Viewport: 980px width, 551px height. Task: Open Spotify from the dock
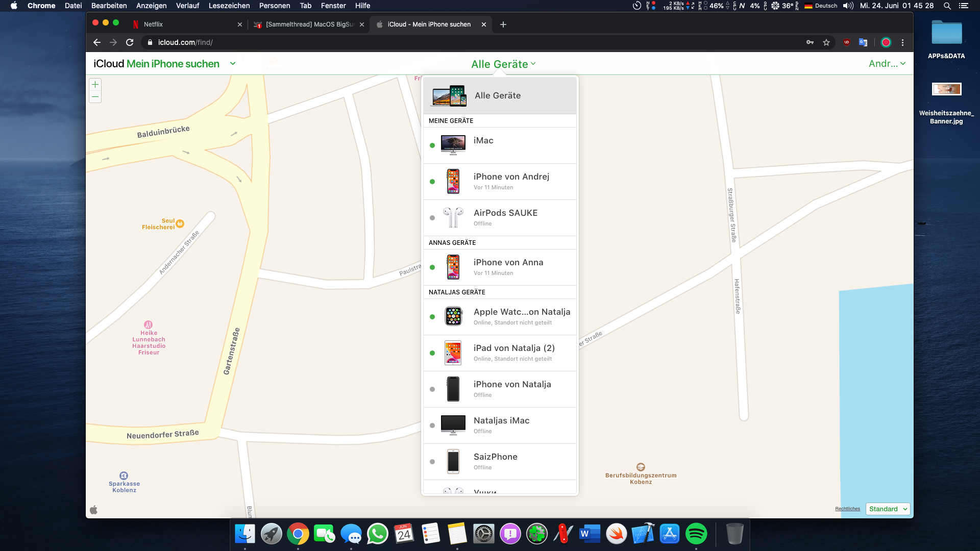tap(696, 534)
